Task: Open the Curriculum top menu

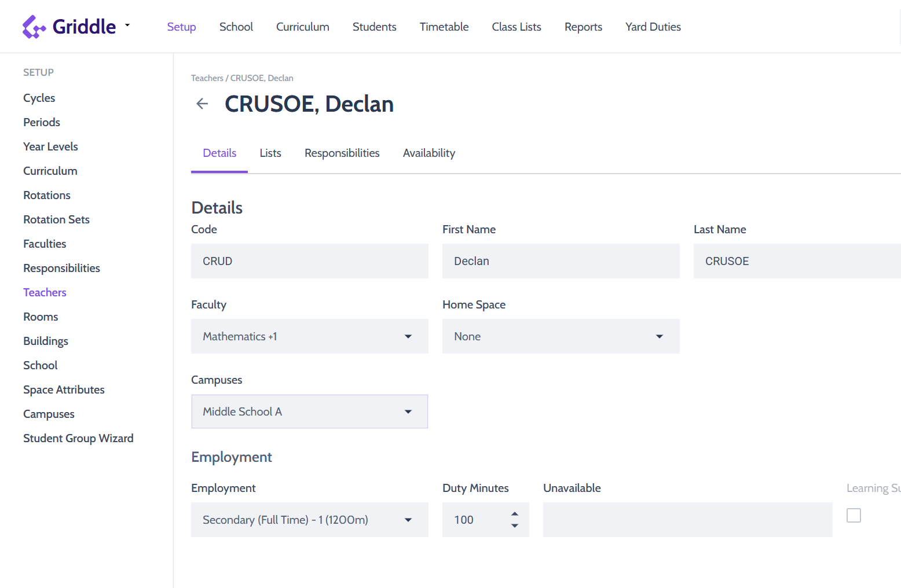Action: point(303,27)
